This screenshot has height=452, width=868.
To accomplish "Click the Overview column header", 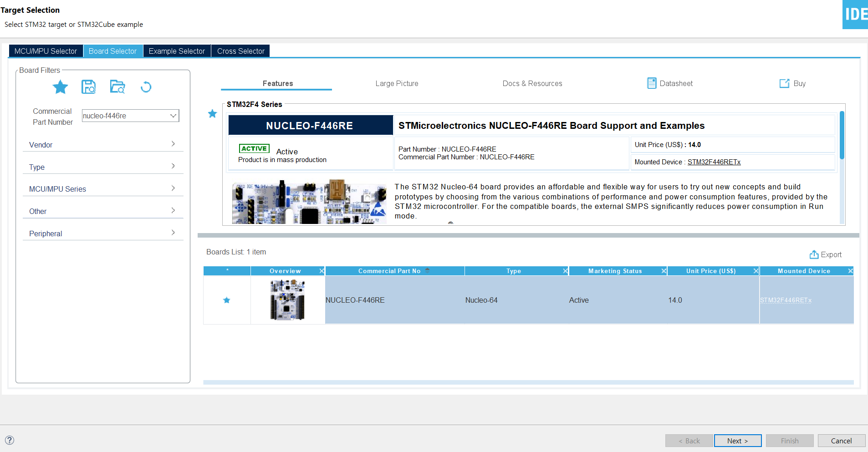I will pos(285,271).
